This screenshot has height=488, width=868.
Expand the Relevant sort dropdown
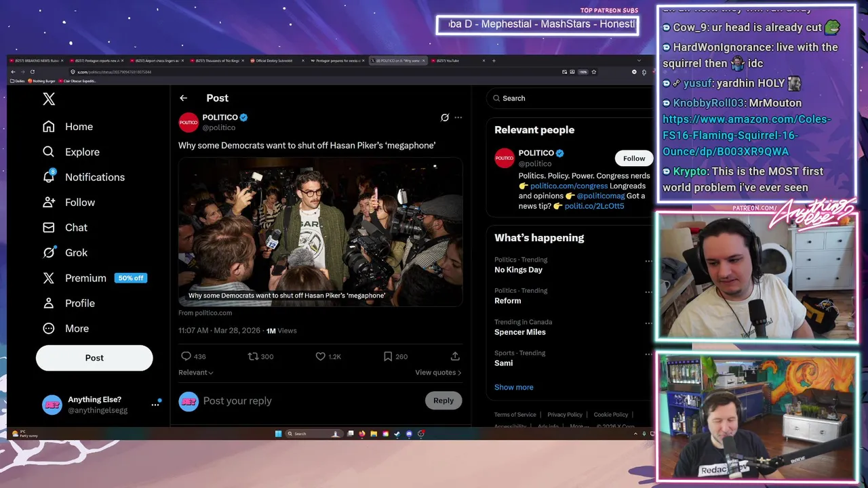click(196, 372)
